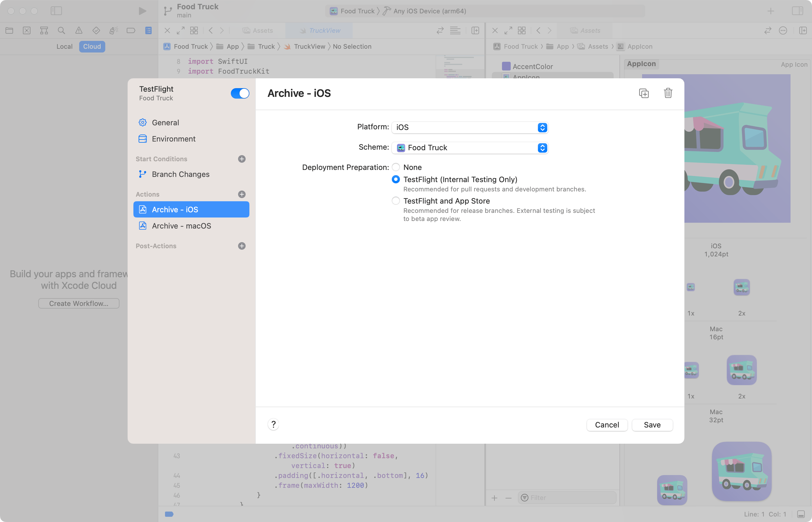Choose TestFlight and App Store option

click(x=396, y=201)
